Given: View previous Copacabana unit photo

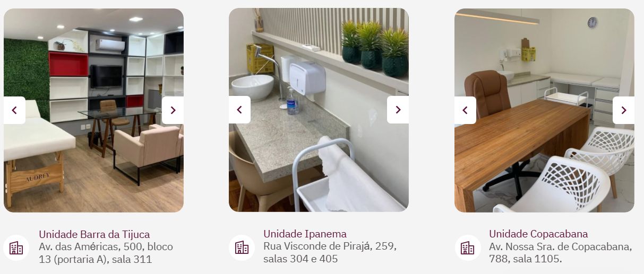Looking at the screenshot, I should pyautogui.click(x=465, y=110).
